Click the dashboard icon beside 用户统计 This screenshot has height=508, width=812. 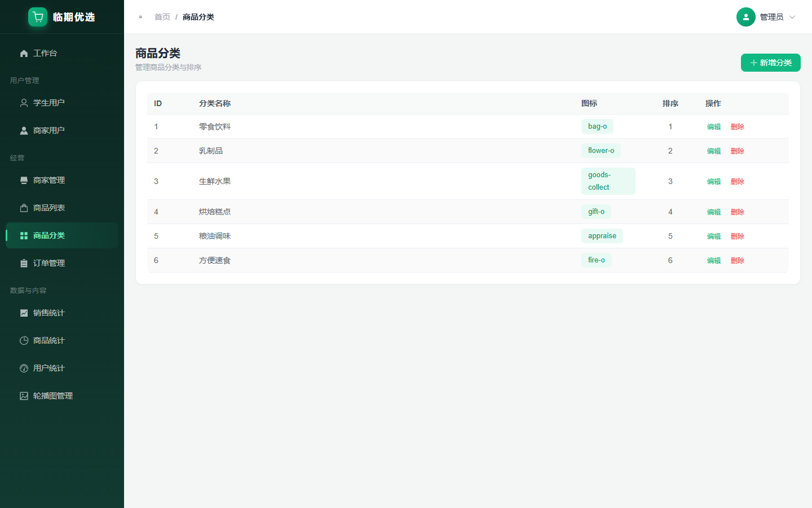point(24,368)
